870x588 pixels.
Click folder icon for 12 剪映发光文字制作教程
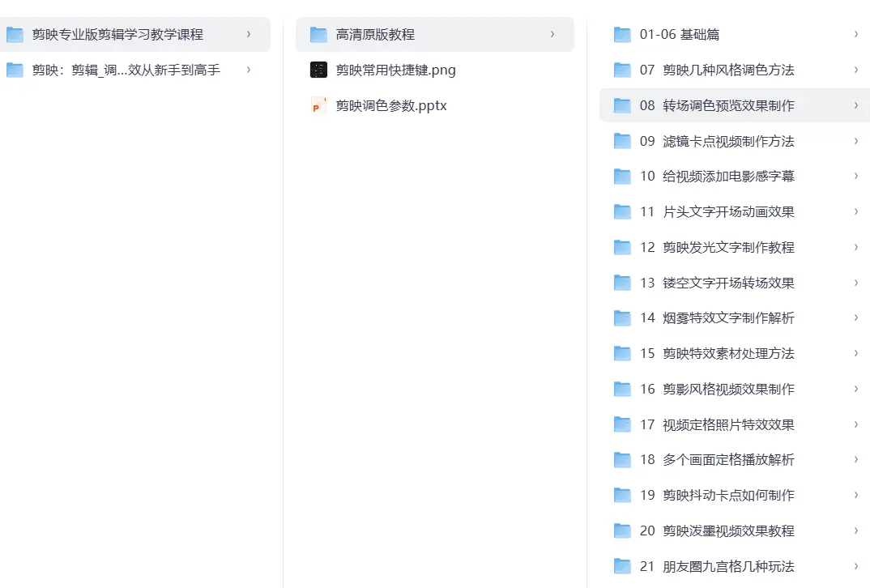[622, 247]
